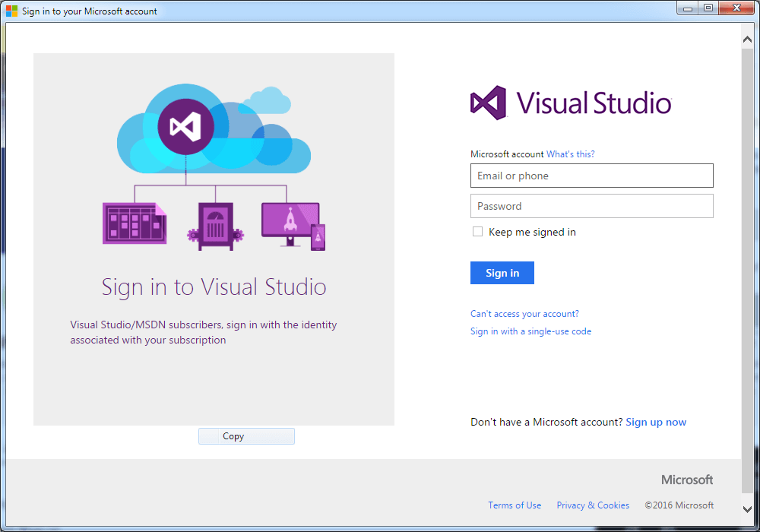
Task: Open Privacy & Cookies link
Action: 593,505
